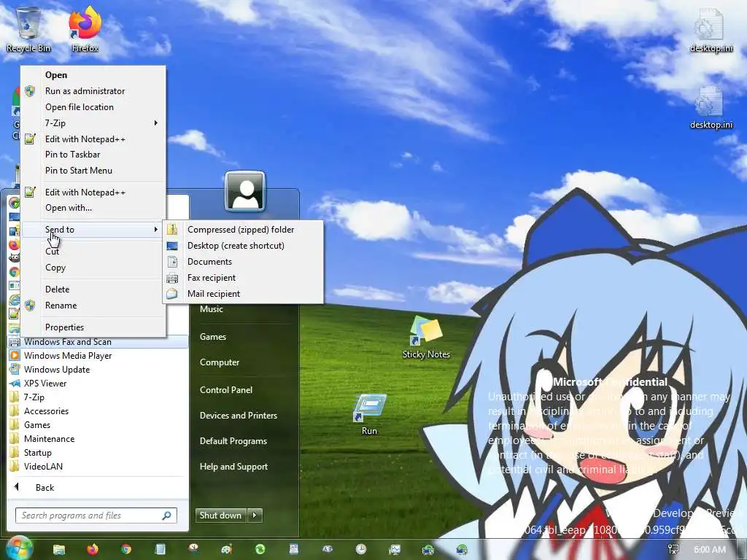
Task: Select the Sticky Notes desktop shortcut
Action: click(426, 337)
